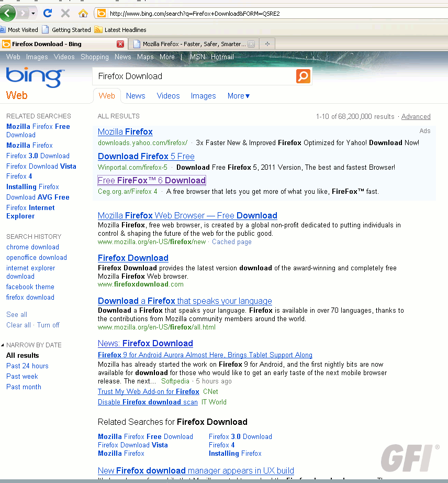Open the Advanced search link
Viewport: 448px width, 483px height.
pyautogui.click(x=416, y=116)
